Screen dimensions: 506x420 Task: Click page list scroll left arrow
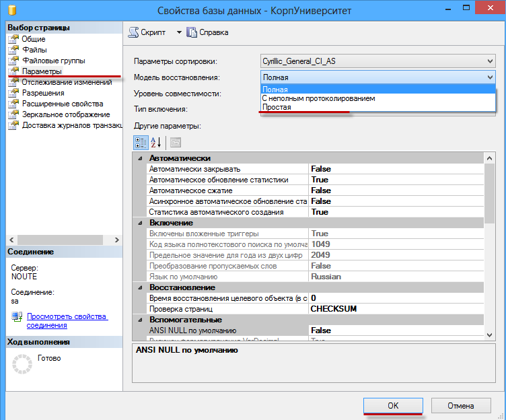point(11,240)
